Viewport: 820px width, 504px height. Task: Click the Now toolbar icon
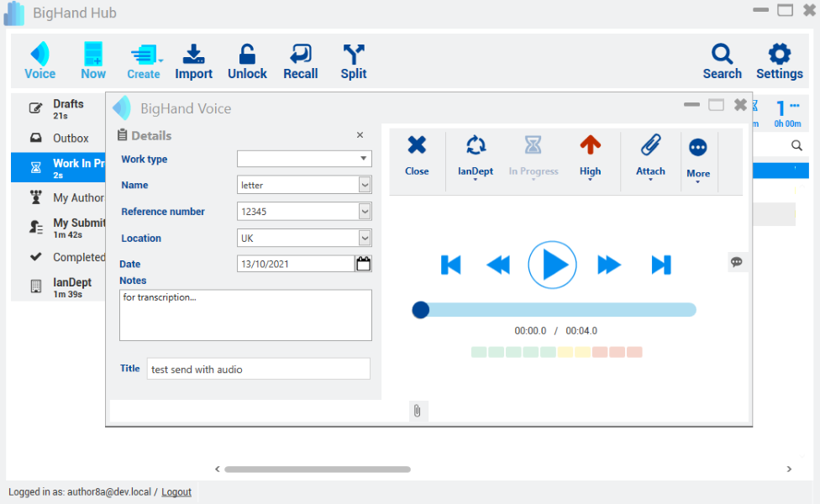(93, 60)
